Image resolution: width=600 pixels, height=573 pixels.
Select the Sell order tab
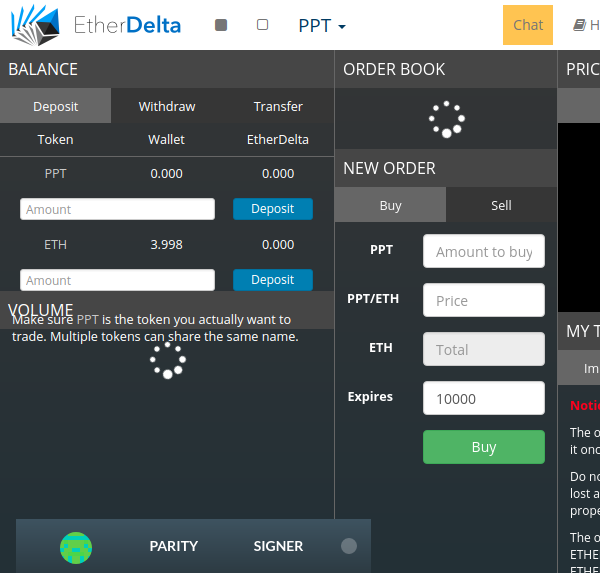(x=501, y=205)
